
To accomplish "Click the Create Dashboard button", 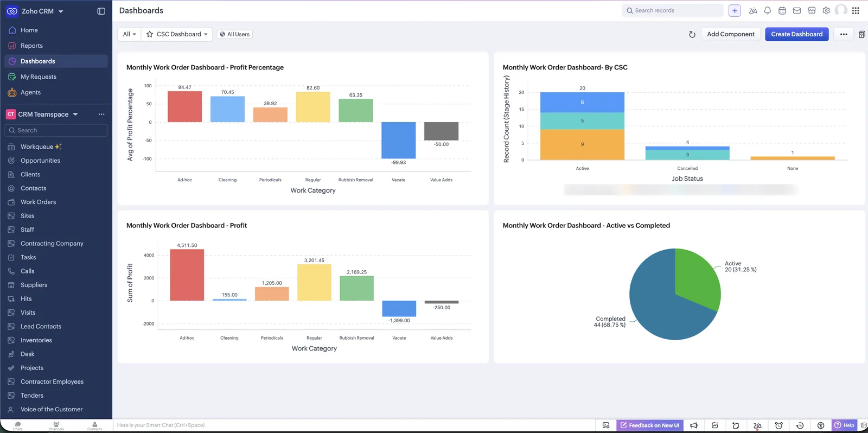I will pos(797,34).
